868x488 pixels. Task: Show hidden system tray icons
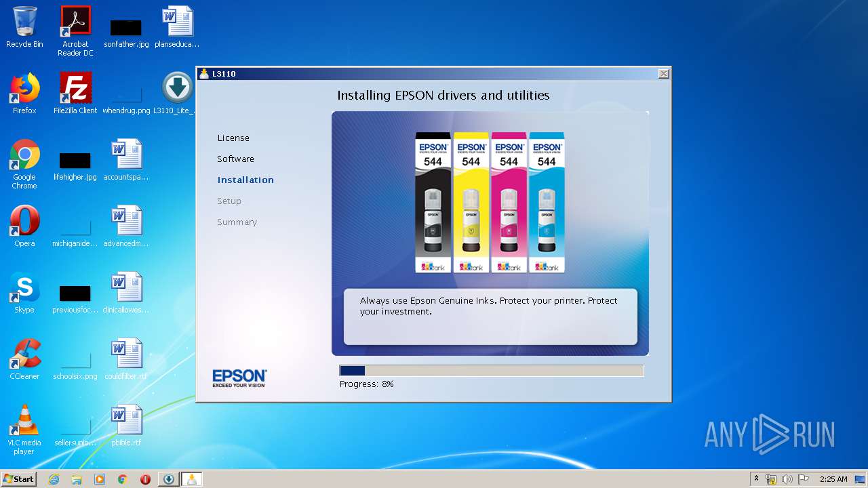756,479
